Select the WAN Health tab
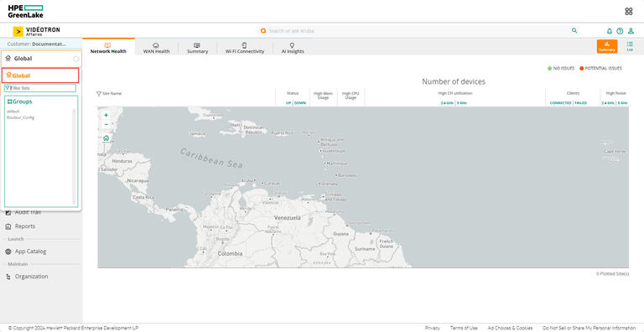The image size is (644, 332). [x=156, y=48]
